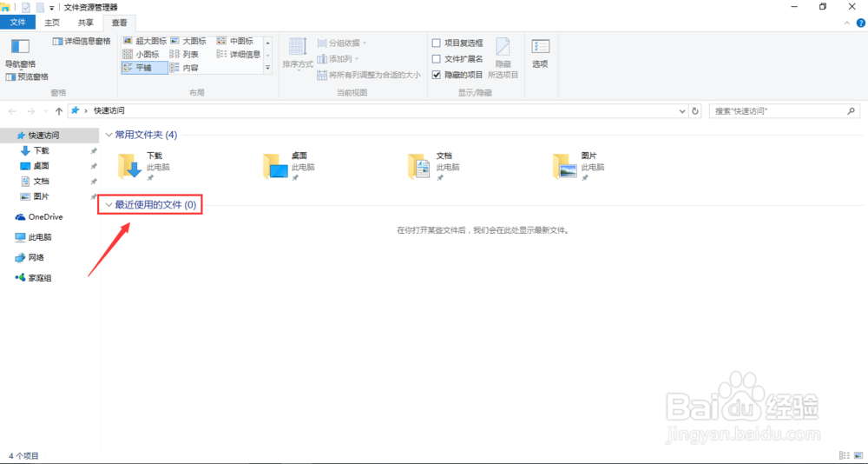Screen dimensions: 868x464
Task: Switch to details view in status bar
Action: [844, 455]
